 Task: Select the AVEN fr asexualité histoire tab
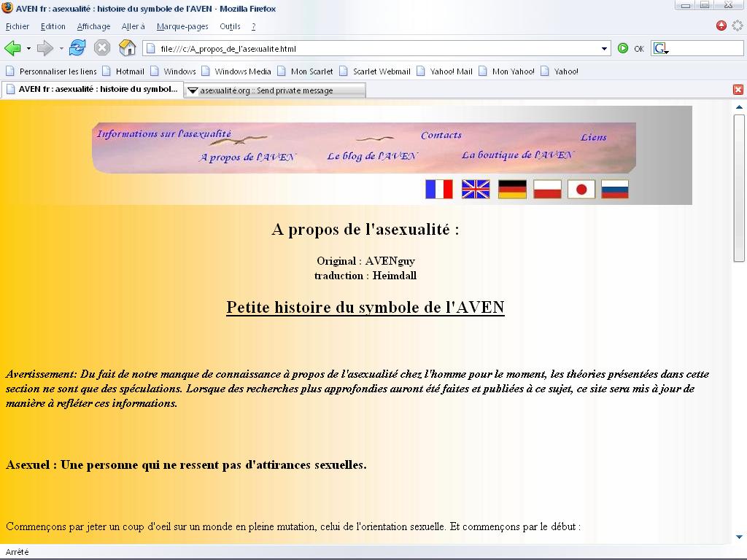[93, 89]
